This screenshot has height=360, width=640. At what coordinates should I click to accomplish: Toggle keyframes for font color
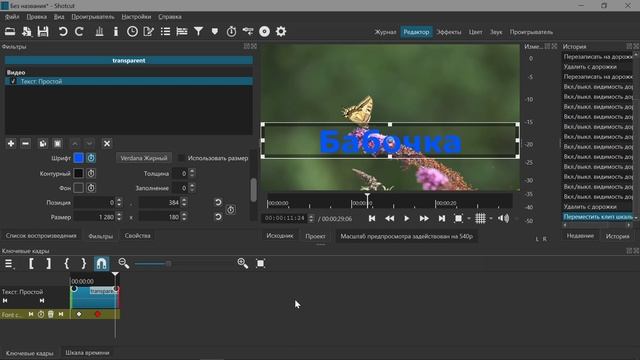click(91, 158)
